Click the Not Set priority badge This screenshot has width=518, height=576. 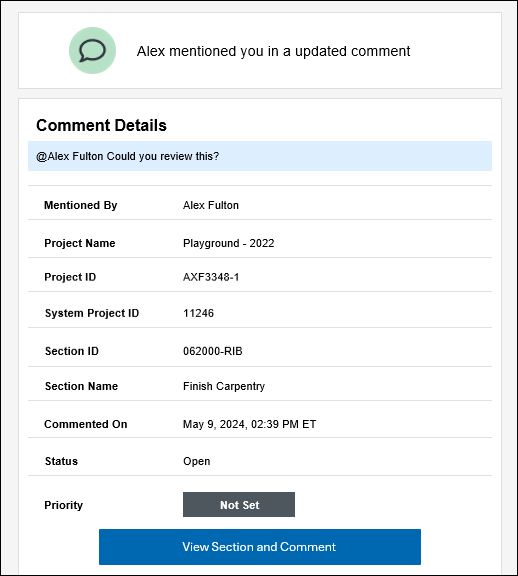pos(239,504)
